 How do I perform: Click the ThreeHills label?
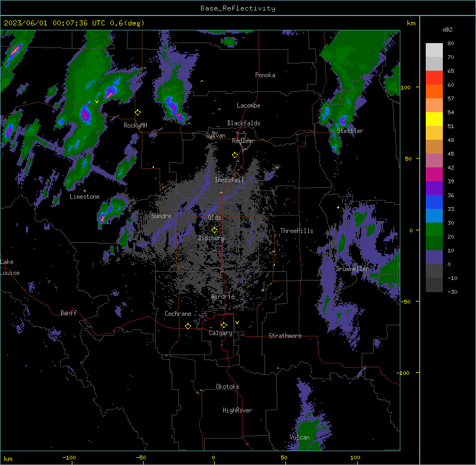[x=297, y=231]
